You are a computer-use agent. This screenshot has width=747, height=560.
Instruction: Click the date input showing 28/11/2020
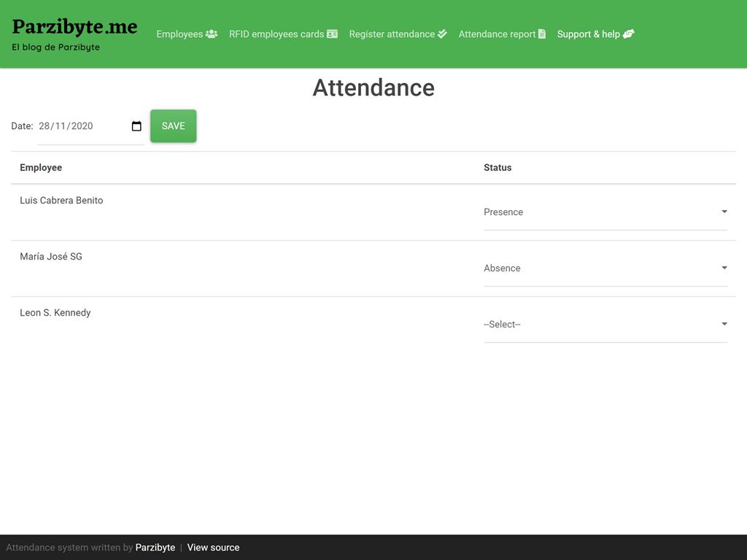[x=90, y=126]
